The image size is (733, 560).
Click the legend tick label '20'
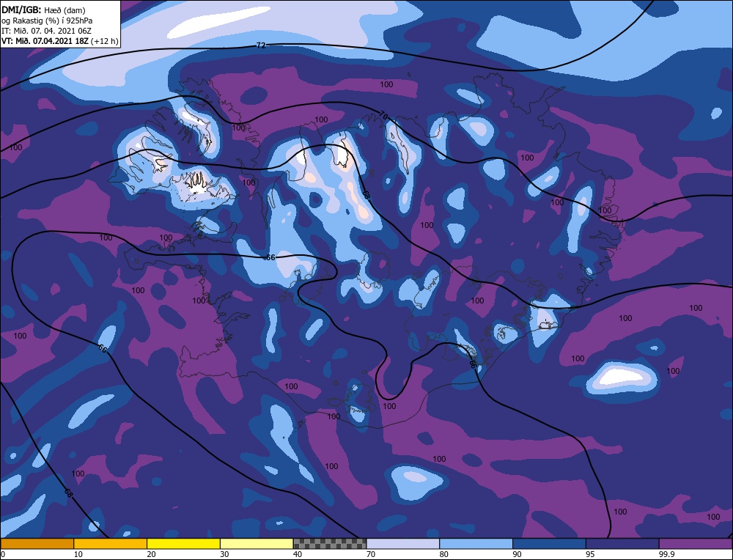pos(151,554)
